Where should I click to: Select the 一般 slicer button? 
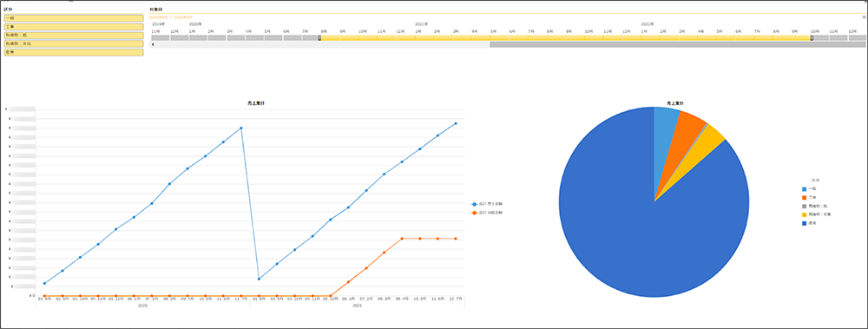pyautogui.click(x=74, y=18)
